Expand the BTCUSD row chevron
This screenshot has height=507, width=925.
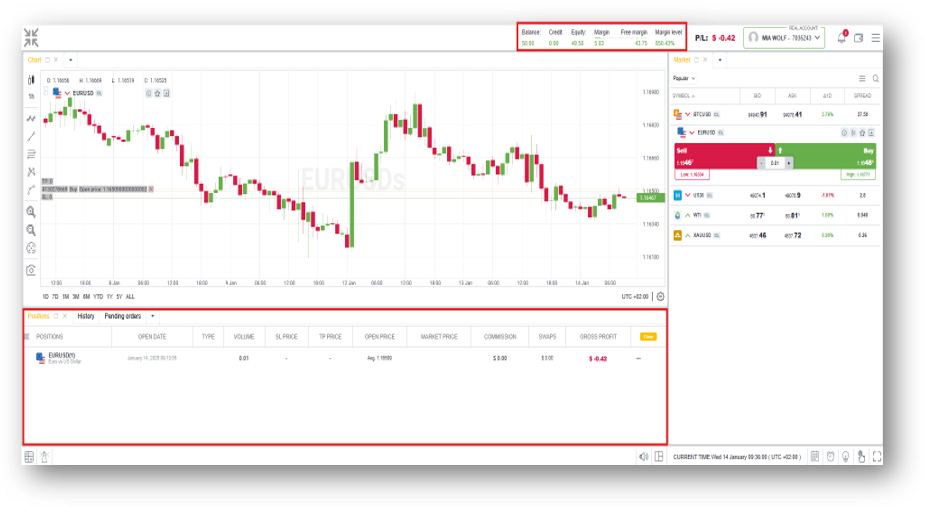coord(688,114)
